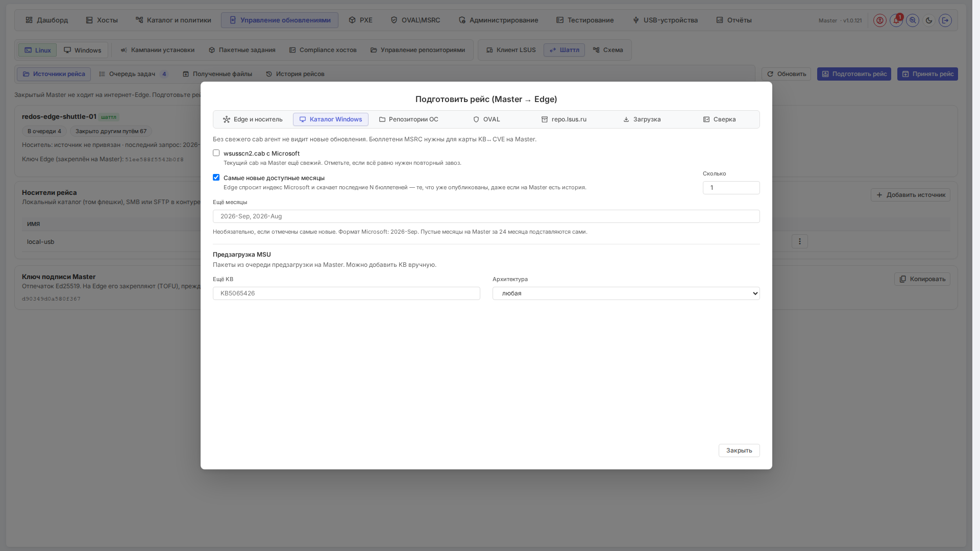Open the Архитектура dropdown

(626, 293)
